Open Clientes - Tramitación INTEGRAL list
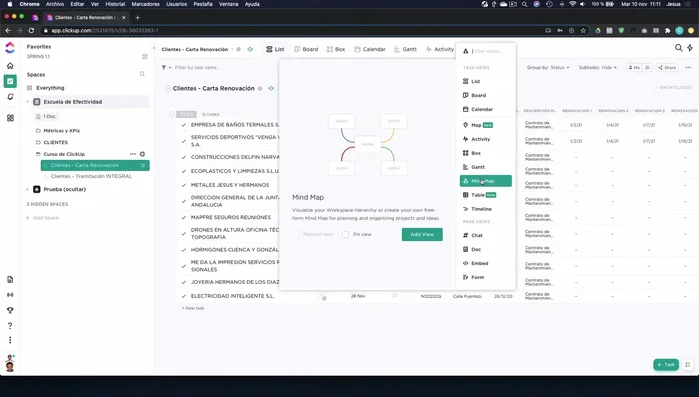Screen dimensions: 699x397 pos(91,176)
